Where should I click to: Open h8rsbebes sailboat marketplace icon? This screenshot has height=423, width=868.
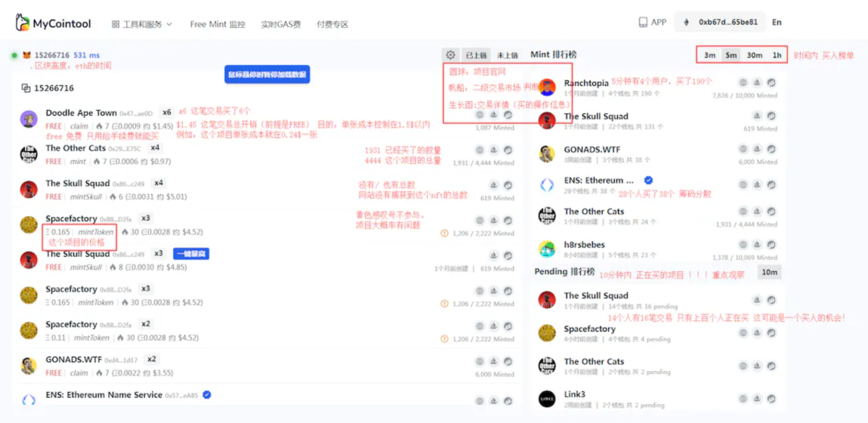coord(757,245)
